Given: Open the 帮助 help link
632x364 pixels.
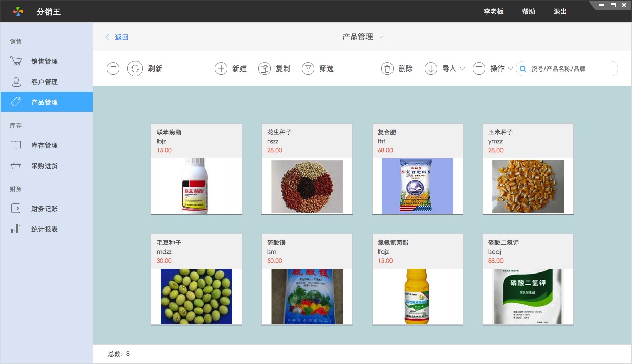Looking at the screenshot, I should pos(528,11).
